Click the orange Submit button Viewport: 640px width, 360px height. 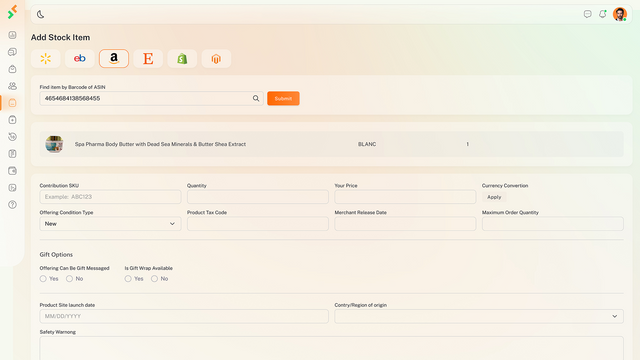pyautogui.click(x=283, y=98)
